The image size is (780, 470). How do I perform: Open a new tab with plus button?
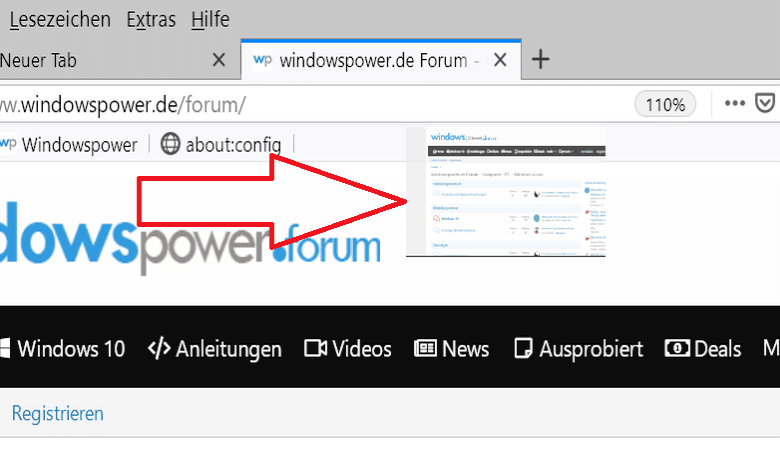tap(541, 60)
